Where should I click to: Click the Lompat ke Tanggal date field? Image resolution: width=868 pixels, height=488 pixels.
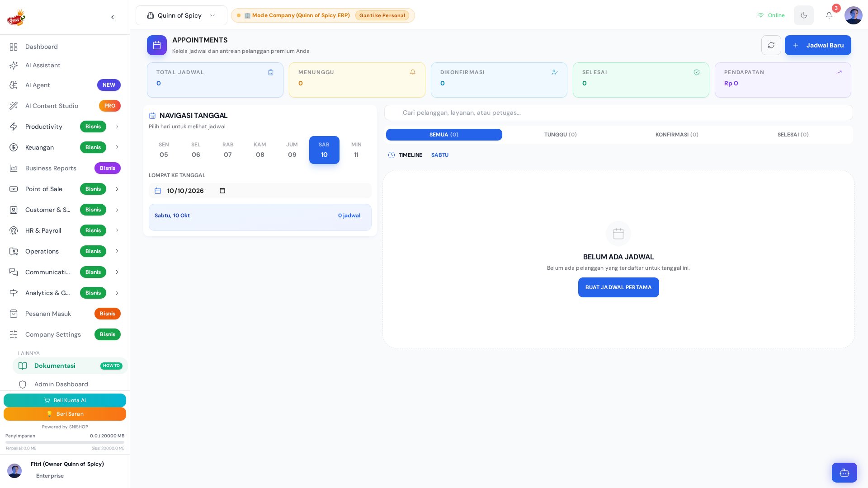pos(260,191)
